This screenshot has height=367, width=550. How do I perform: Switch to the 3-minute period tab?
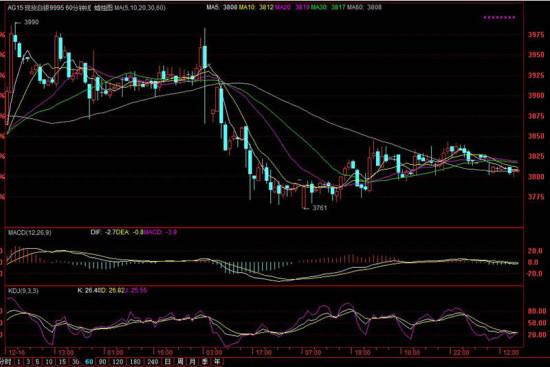[x=28, y=362]
